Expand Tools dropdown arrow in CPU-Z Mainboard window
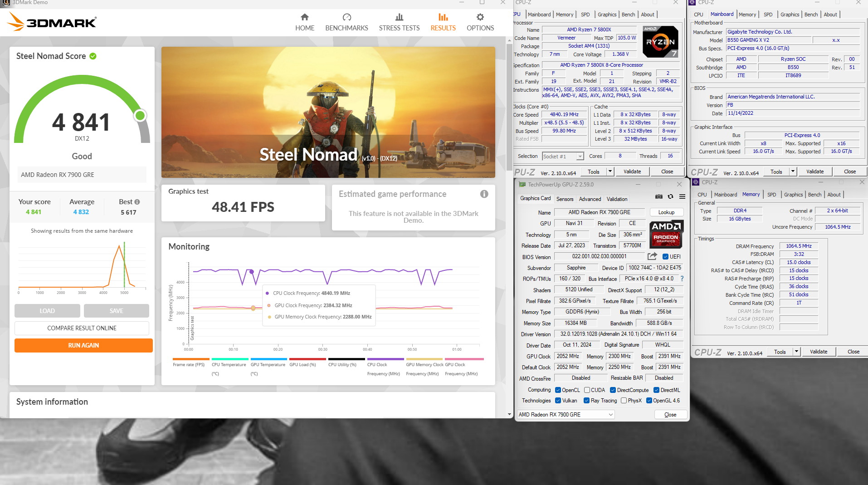 793,171
